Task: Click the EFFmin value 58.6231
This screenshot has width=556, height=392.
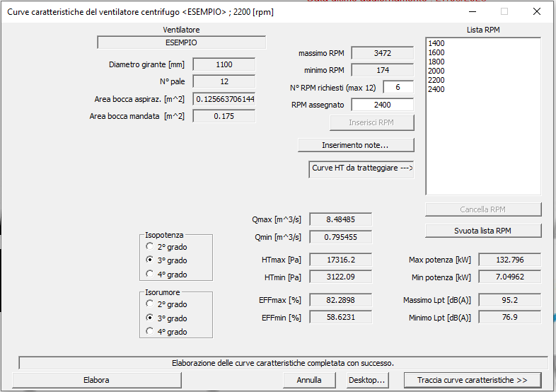Action: pyautogui.click(x=341, y=317)
